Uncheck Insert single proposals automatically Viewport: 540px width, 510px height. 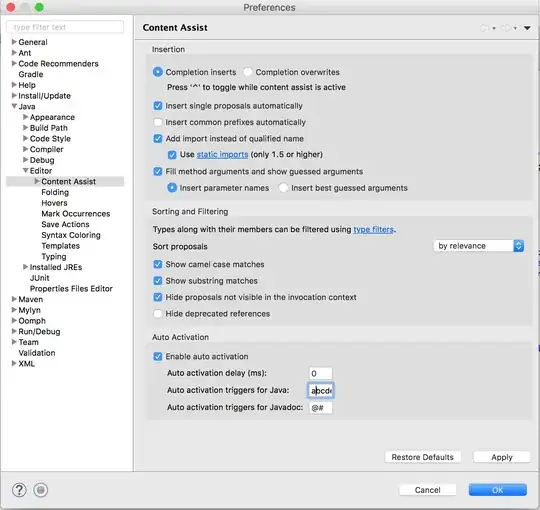[x=158, y=106]
